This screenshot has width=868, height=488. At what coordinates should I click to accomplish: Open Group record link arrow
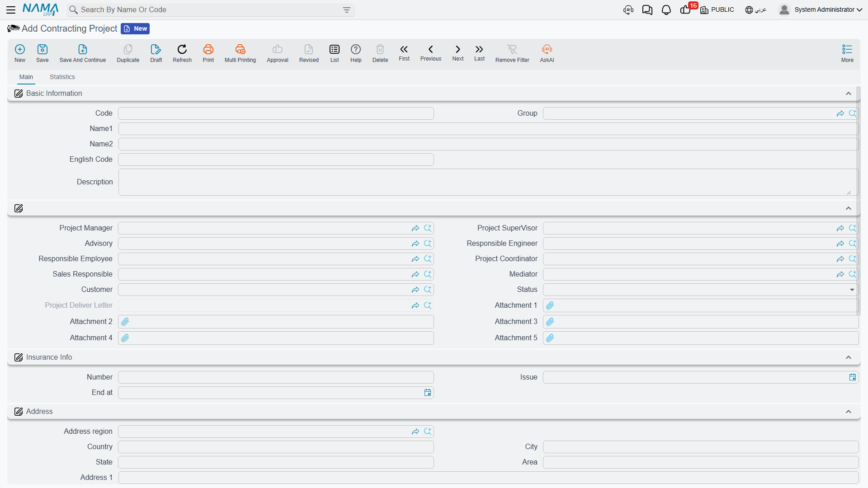coord(840,113)
